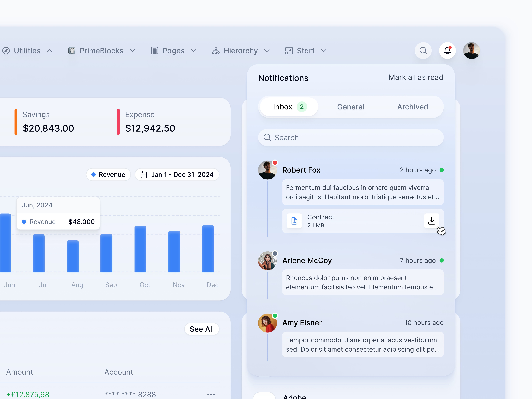Expand the Pages dropdown menu

(194, 51)
